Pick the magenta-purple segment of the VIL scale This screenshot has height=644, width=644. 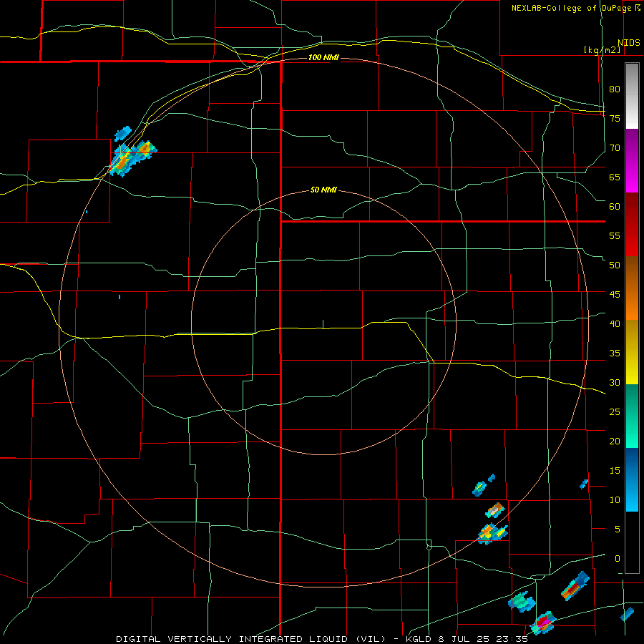(x=632, y=161)
